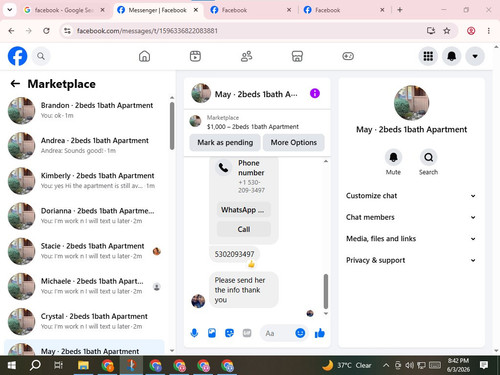Open Chrome profile avatar
This screenshot has height=375, width=500.
471,31
